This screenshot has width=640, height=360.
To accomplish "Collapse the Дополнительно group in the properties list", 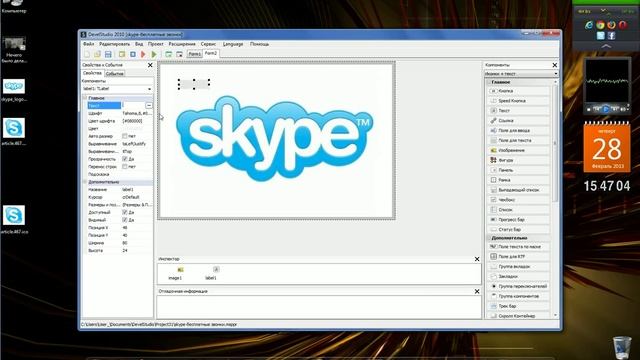I will tap(85, 182).
